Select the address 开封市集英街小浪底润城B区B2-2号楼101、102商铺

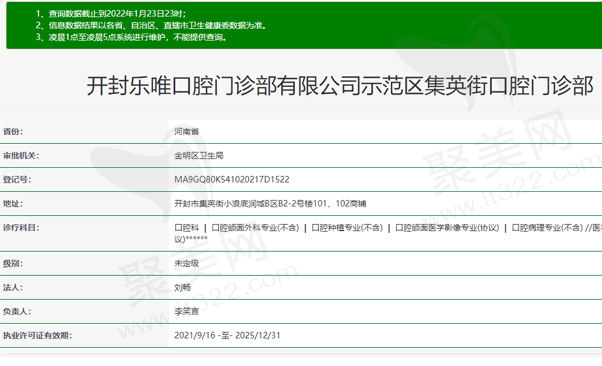coord(270,204)
